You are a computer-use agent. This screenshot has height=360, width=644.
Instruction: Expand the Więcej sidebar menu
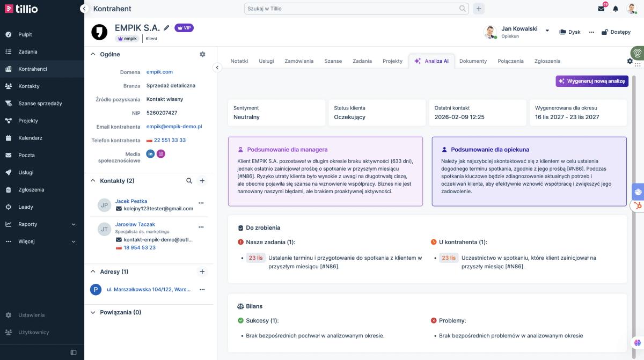42,241
